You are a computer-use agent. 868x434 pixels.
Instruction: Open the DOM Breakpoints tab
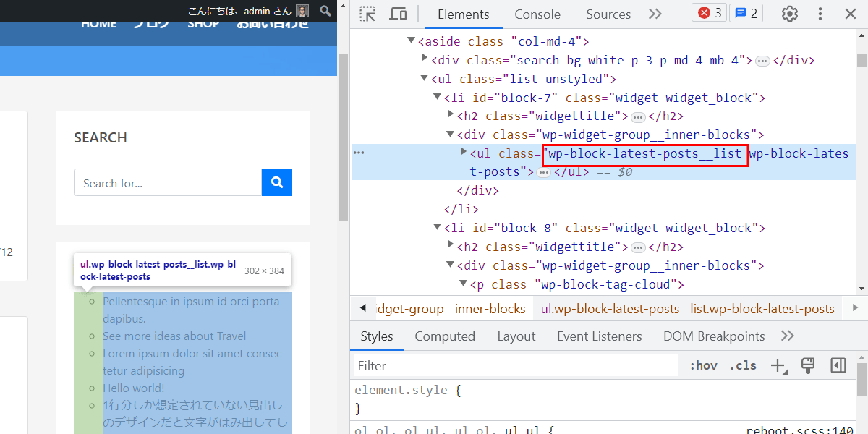tap(714, 336)
